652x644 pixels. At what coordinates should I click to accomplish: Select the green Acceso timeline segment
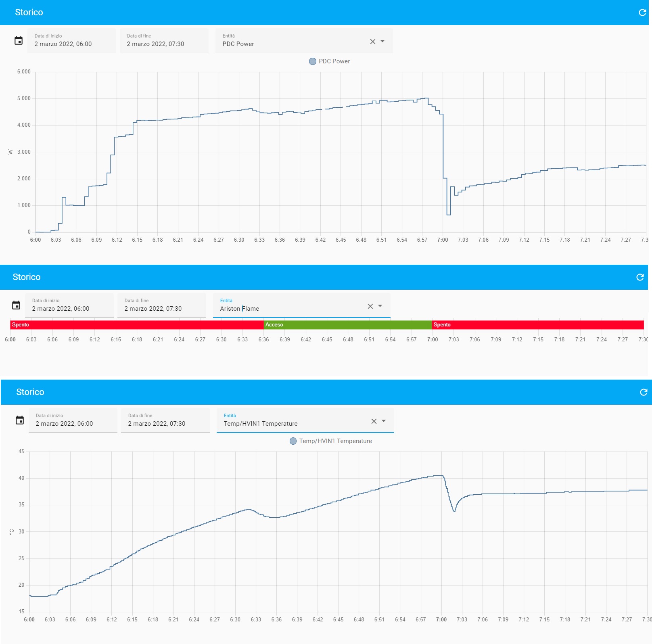coord(348,325)
